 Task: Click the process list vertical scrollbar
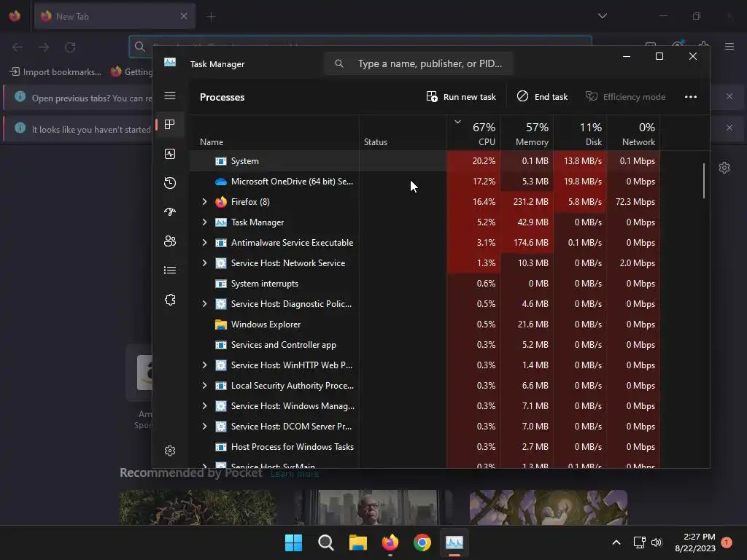pos(704,181)
